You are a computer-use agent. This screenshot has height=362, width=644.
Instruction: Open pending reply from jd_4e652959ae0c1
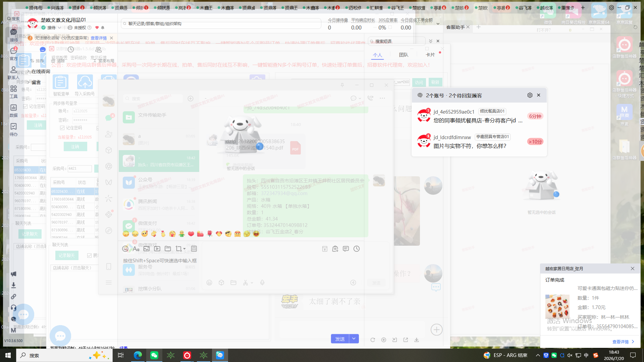coord(479,116)
